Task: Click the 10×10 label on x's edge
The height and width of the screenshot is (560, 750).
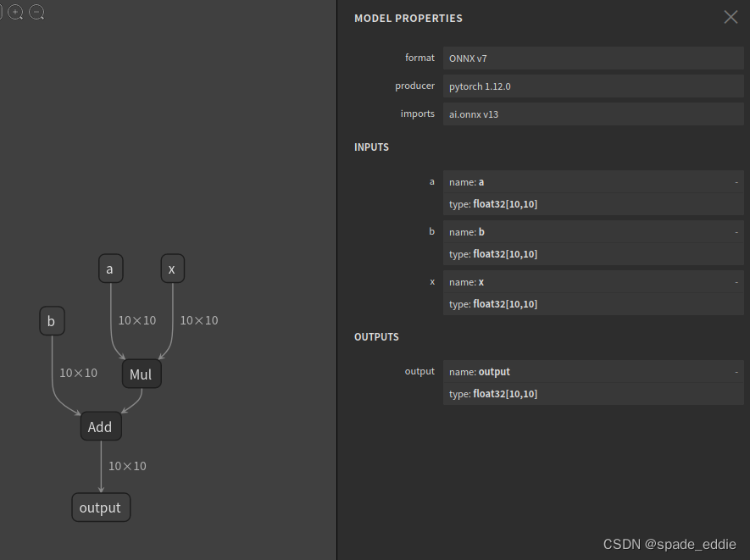Action: [199, 320]
